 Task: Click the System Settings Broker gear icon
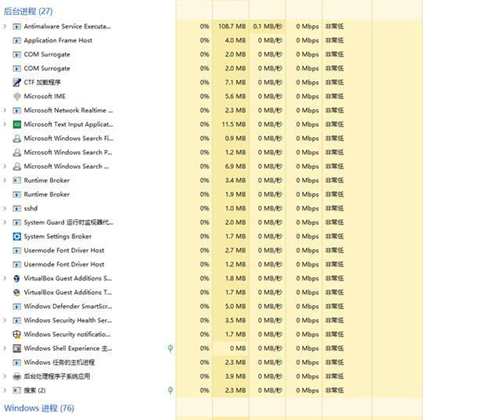pyautogui.click(x=17, y=237)
